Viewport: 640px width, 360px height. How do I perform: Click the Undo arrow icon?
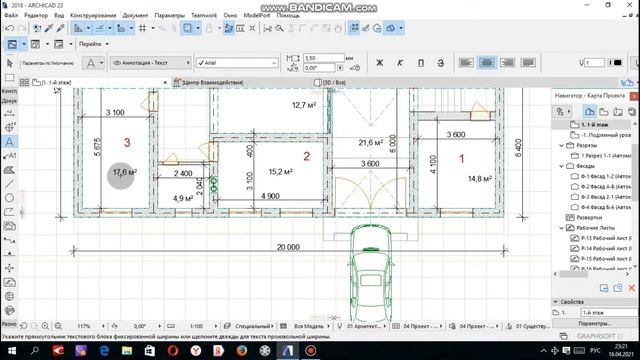click(x=9, y=28)
